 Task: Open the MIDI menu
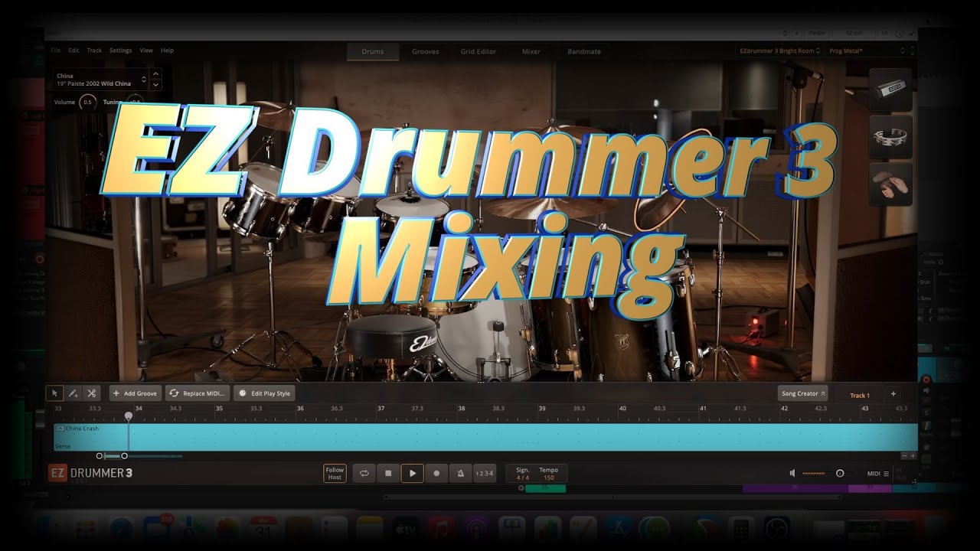[x=877, y=474]
